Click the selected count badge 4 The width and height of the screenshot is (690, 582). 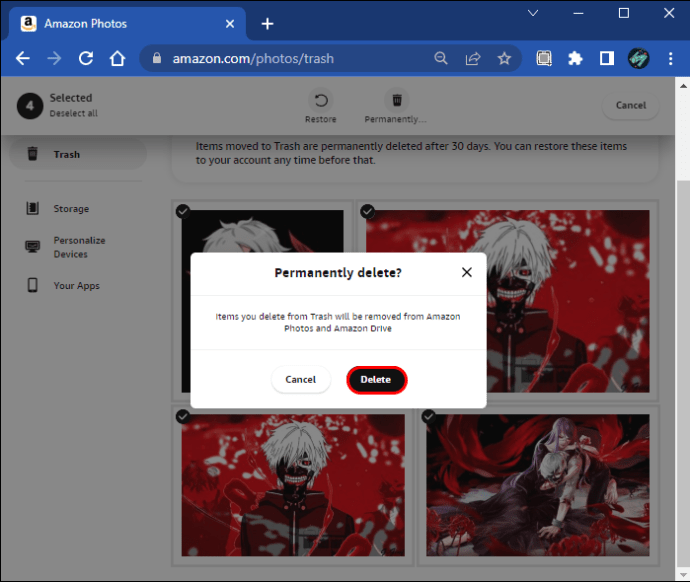coord(30,106)
